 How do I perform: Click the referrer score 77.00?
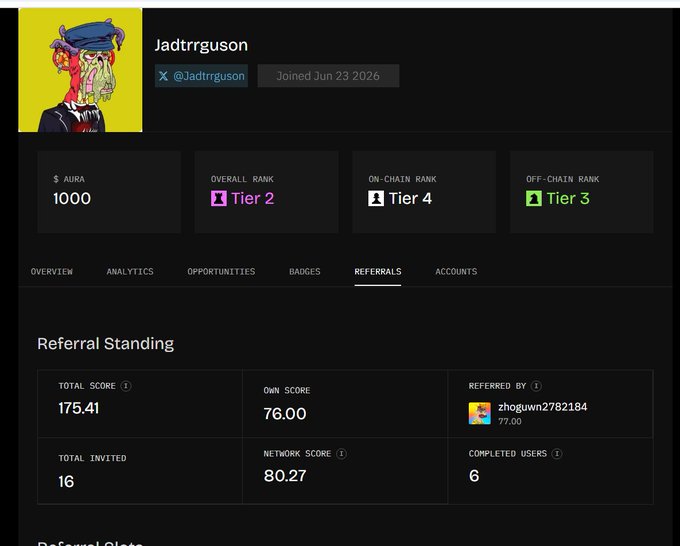pos(510,421)
